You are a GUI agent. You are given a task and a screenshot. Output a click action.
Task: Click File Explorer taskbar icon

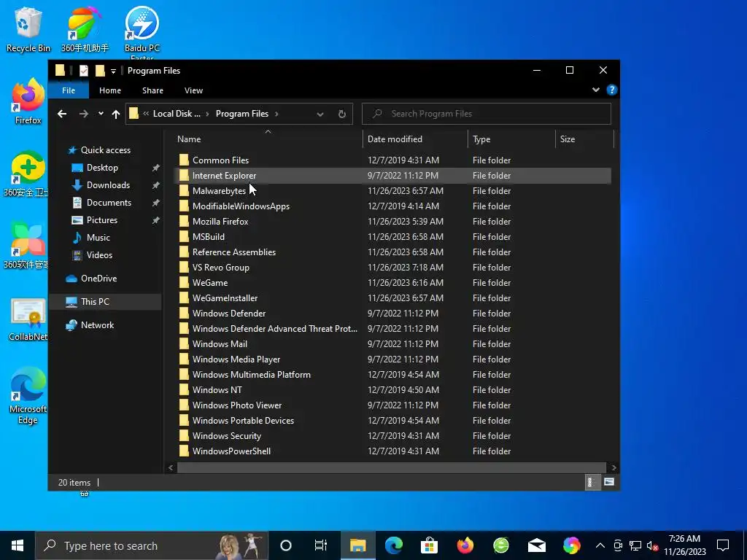click(x=357, y=545)
